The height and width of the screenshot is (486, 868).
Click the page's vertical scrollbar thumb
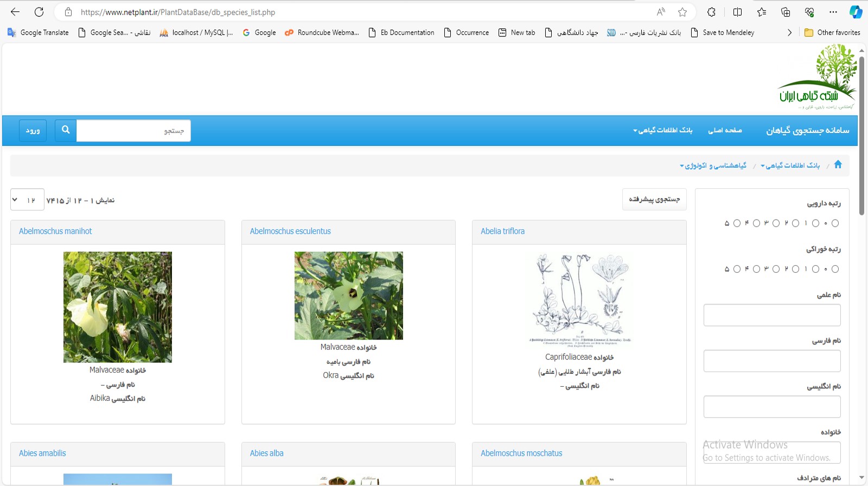[x=861, y=136]
